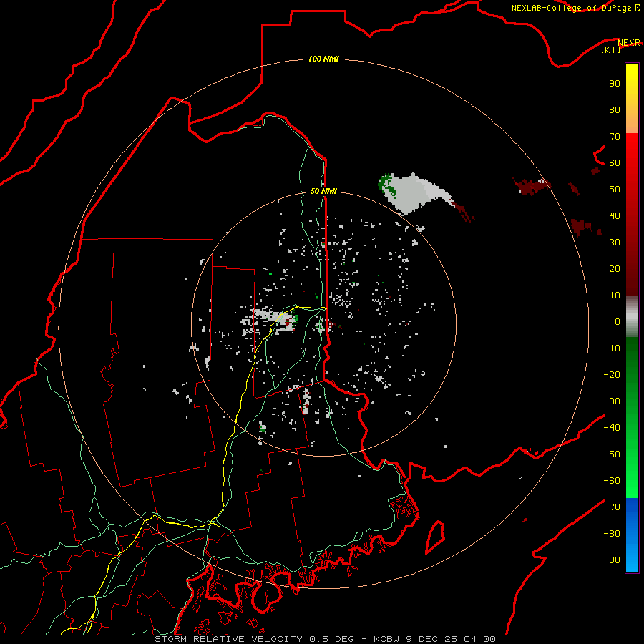Click the 30 value on velocity scale
The height and width of the screenshot is (644, 644).
[615, 243]
